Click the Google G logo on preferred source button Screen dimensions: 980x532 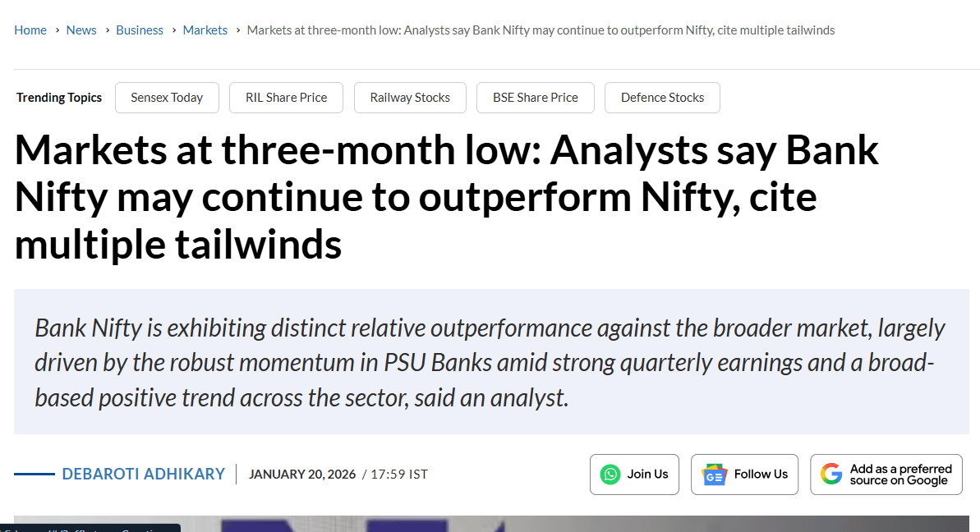(831, 474)
